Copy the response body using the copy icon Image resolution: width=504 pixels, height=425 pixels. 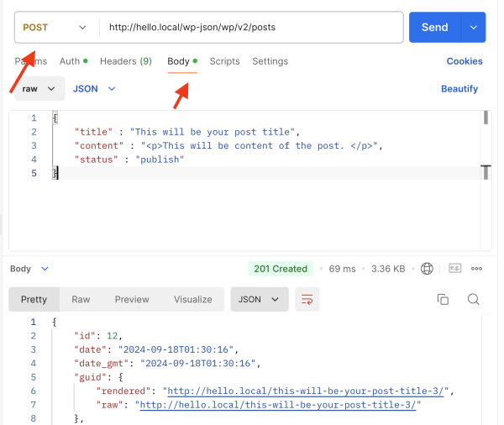443,300
